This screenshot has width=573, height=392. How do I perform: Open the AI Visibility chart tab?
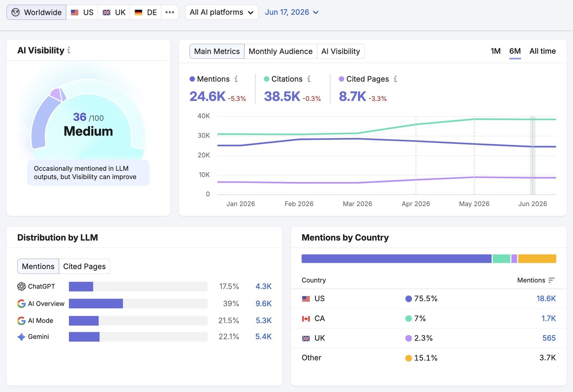tap(341, 51)
